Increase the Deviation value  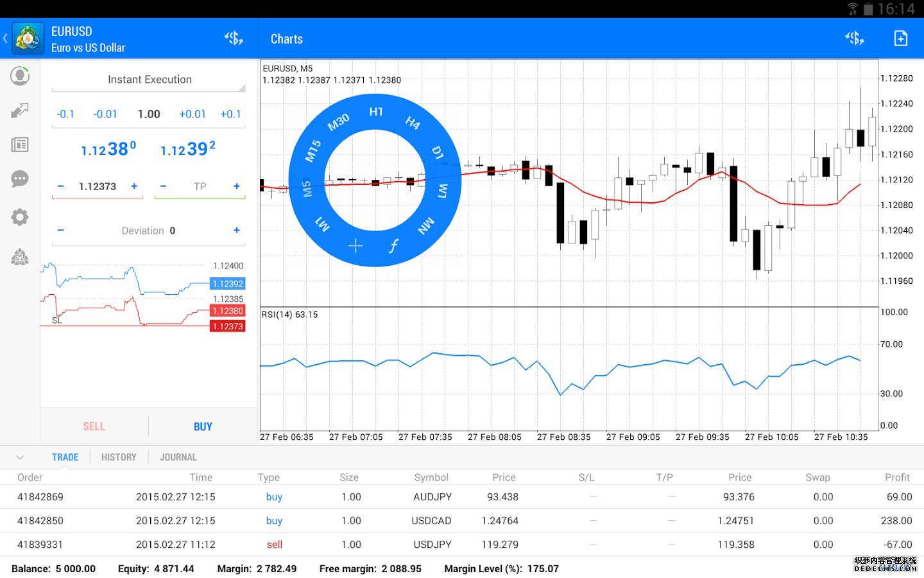237,231
